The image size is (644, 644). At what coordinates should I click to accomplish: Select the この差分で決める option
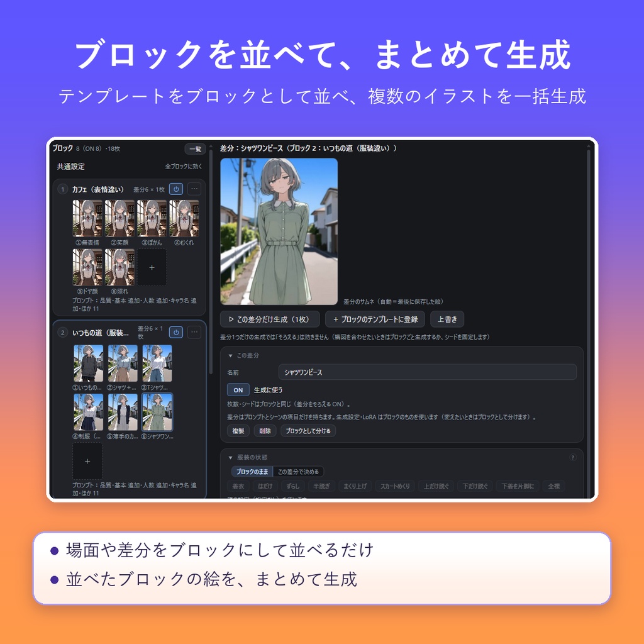298,472
